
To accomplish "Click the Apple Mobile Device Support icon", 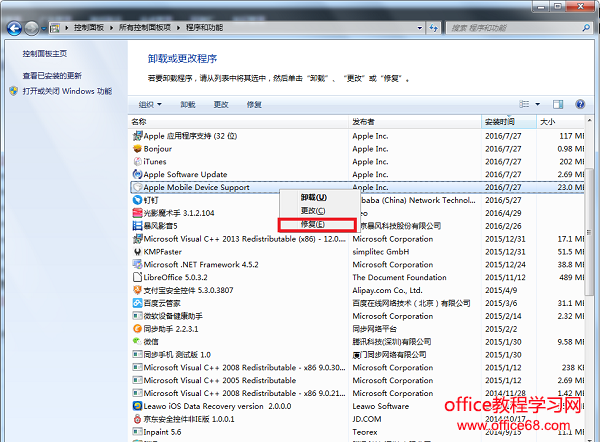I will pyautogui.click(x=137, y=187).
